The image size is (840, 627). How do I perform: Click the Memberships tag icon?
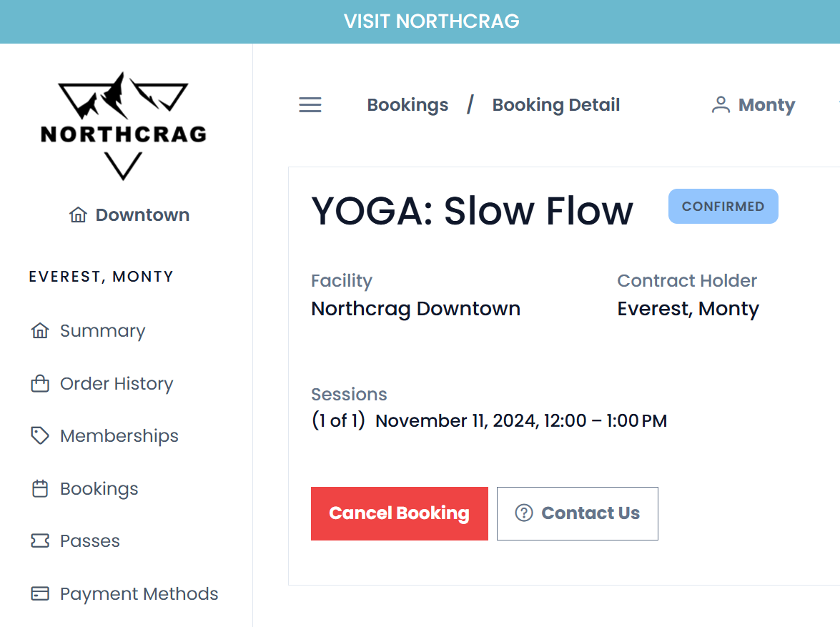(x=40, y=436)
